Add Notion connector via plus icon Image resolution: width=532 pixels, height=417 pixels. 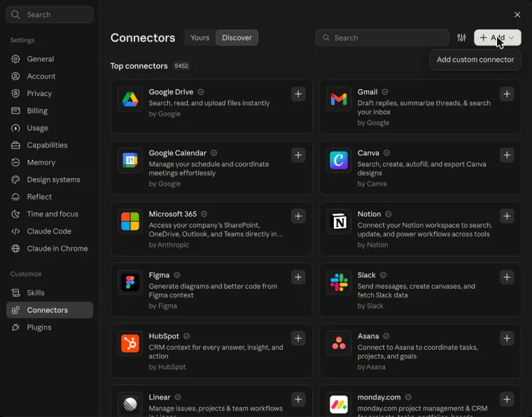coord(507,217)
